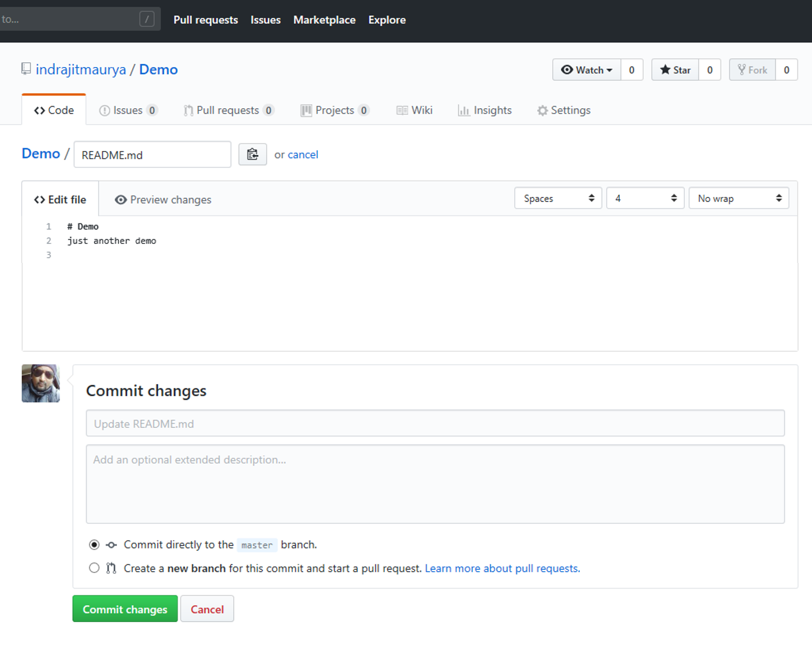This screenshot has width=812, height=647.
Task: Open the Issues repository tab
Action: (128, 110)
